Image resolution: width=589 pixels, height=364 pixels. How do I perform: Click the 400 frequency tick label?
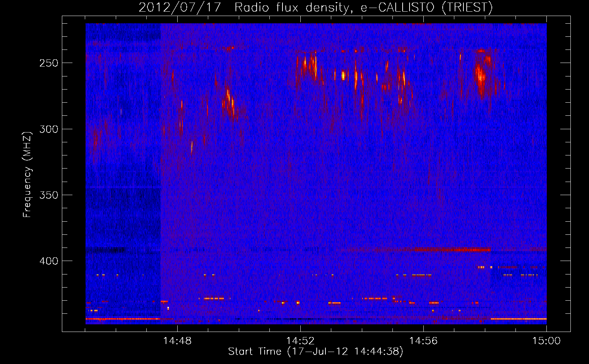click(x=49, y=261)
